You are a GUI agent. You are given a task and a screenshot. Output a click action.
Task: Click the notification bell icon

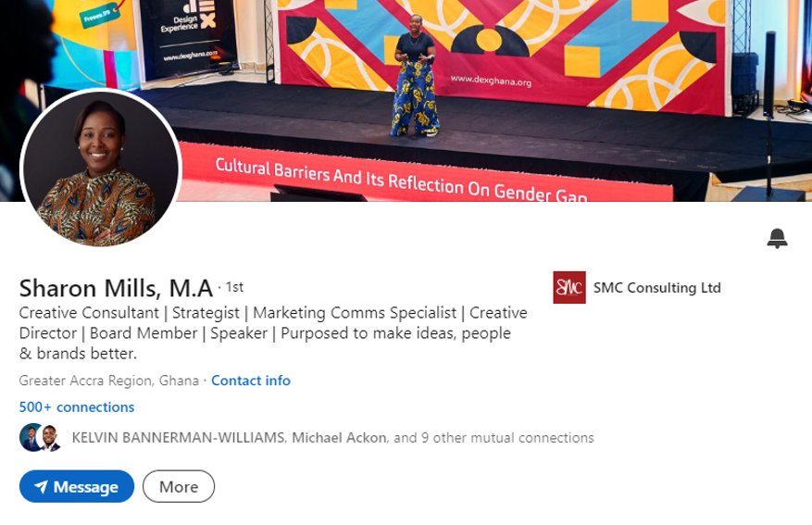click(x=777, y=238)
